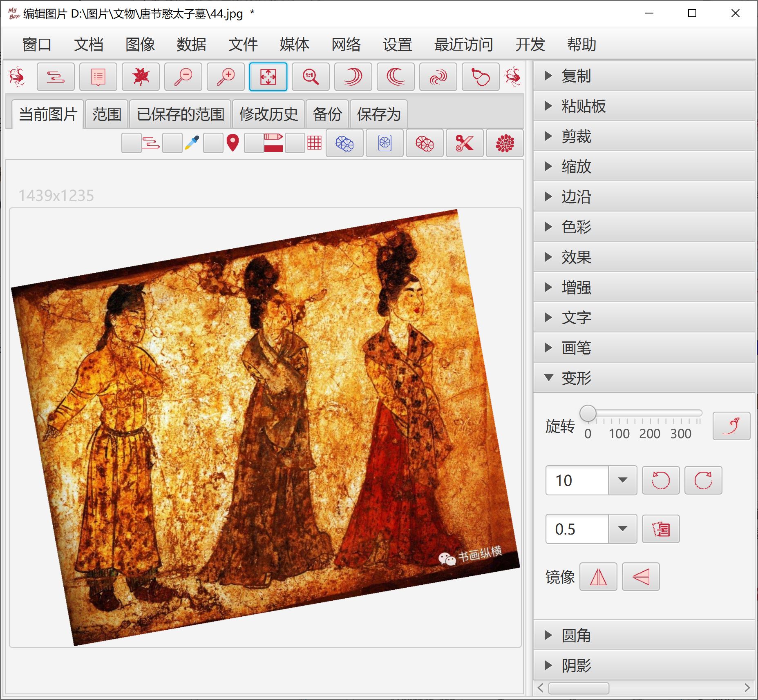This screenshot has width=758, height=700.
Task: Expand the 文字 pane
Action: pos(644,318)
